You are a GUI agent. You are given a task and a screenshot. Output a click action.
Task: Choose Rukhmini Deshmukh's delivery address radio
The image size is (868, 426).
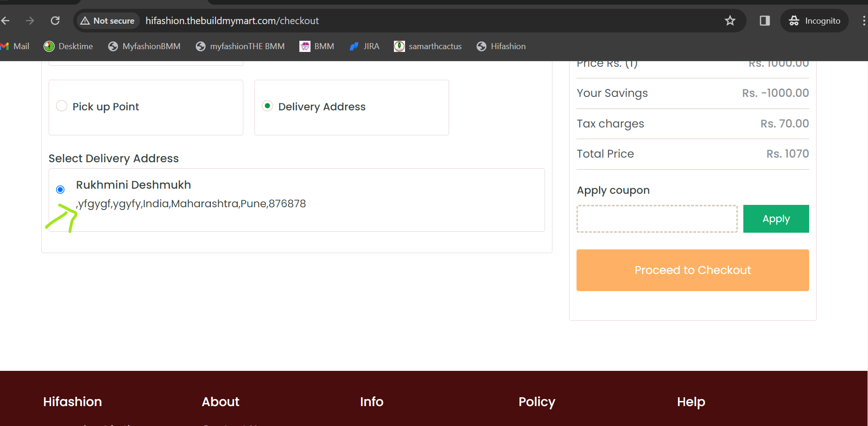(60, 190)
